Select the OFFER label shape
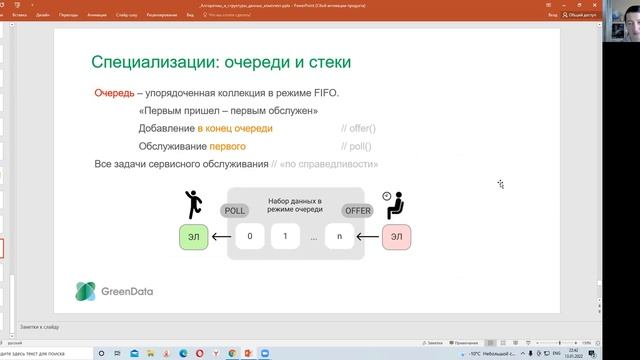Viewport: 640px width, 360px height. (x=358, y=211)
